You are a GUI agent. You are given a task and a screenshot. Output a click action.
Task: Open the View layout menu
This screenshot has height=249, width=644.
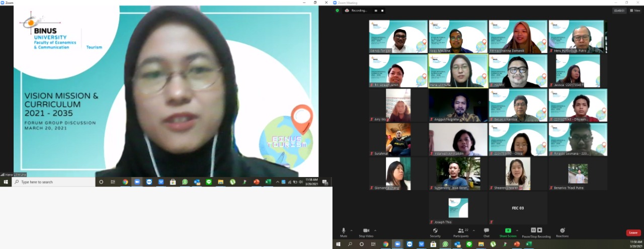634,10
